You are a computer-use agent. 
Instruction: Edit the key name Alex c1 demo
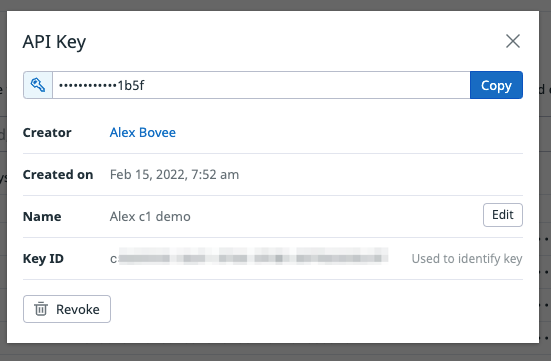[x=503, y=215]
